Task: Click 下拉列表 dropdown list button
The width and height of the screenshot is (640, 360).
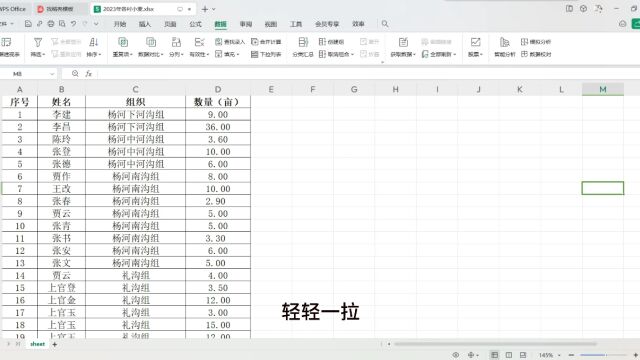Action: point(266,54)
